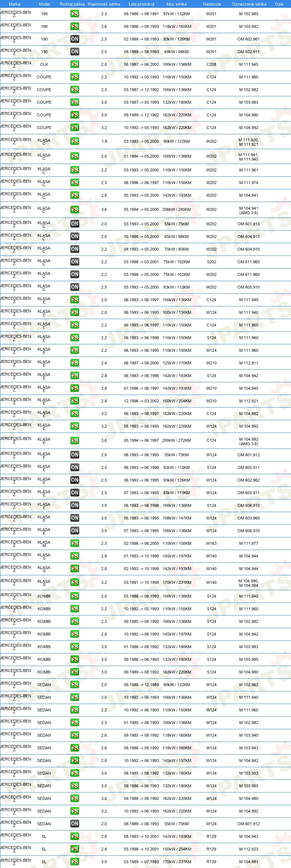The height and width of the screenshot is (868, 291).
Task: Click the Oznaczenie silnika column header
Action: click(x=249, y=4)
